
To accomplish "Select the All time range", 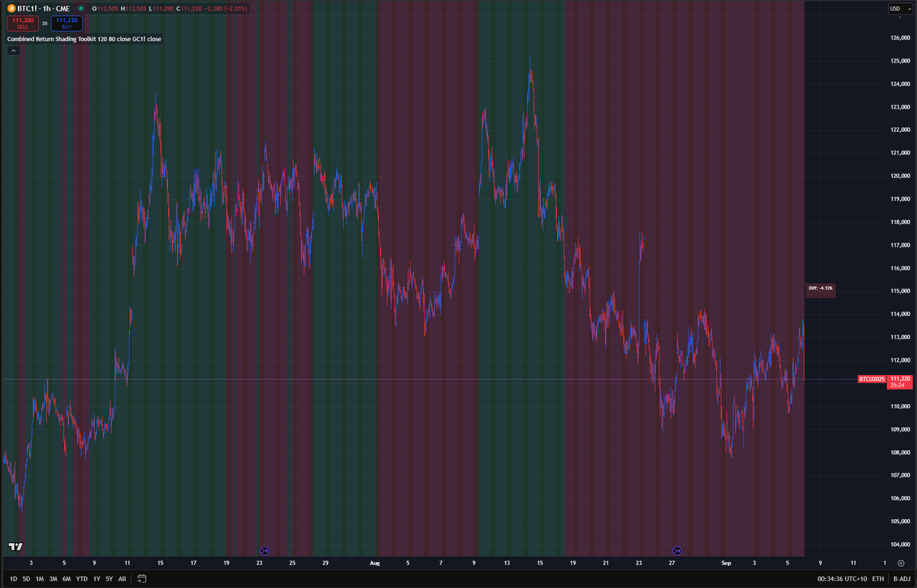I will (x=122, y=579).
